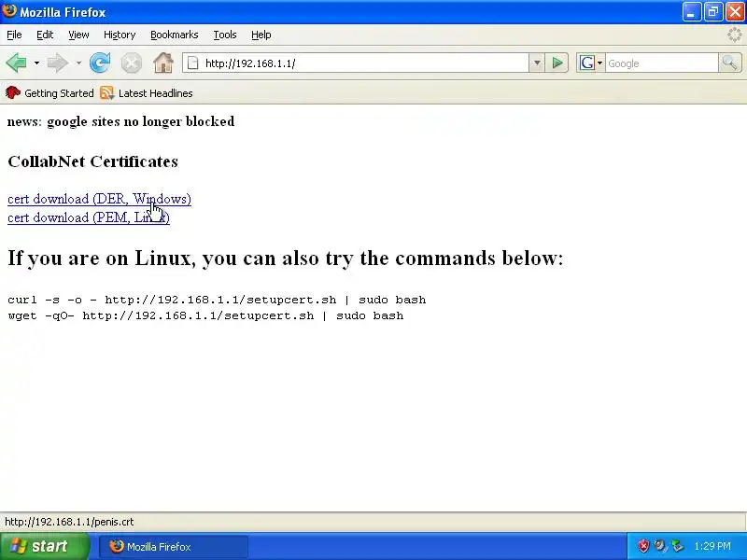Click the Forward navigation arrow
The width and height of the screenshot is (747, 560).
pyautogui.click(x=58, y=63)
